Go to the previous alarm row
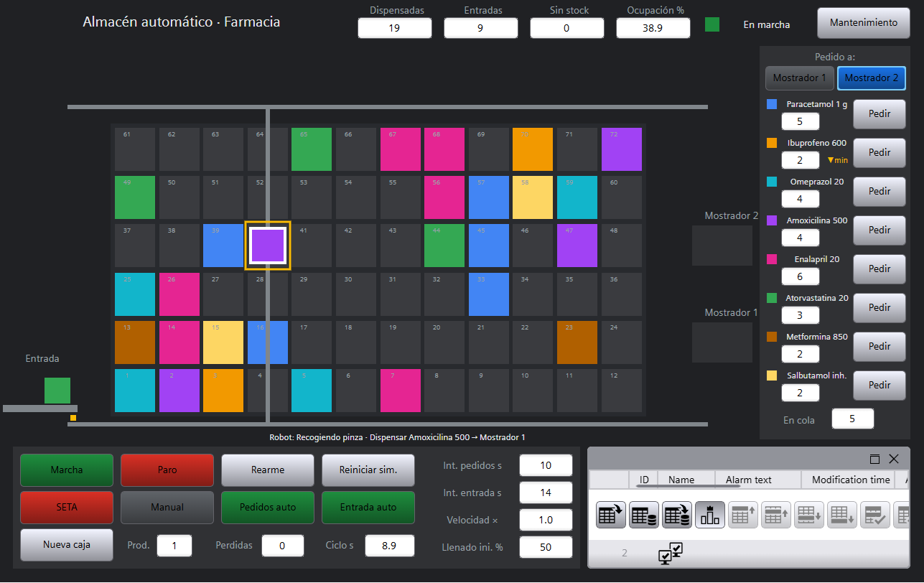The image size is (924, 583). click(775, 514)
